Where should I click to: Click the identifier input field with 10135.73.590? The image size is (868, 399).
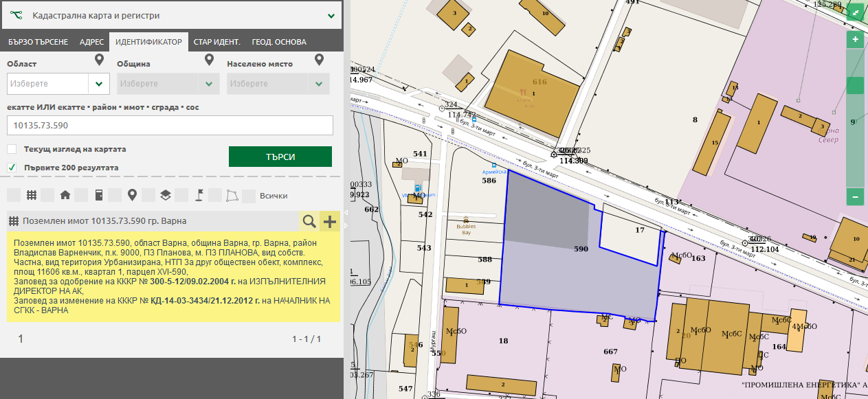tap(170, 126)
